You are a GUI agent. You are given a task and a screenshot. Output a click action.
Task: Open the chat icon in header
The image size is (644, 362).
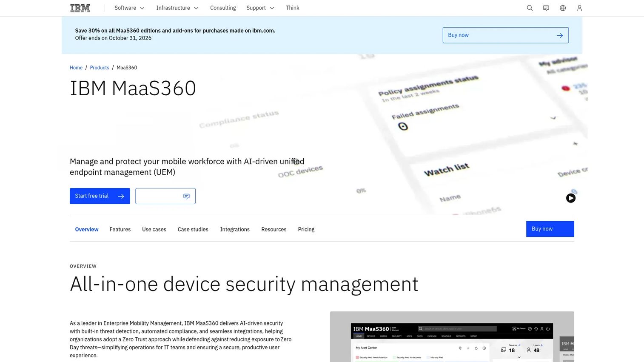tap(546, 8)
